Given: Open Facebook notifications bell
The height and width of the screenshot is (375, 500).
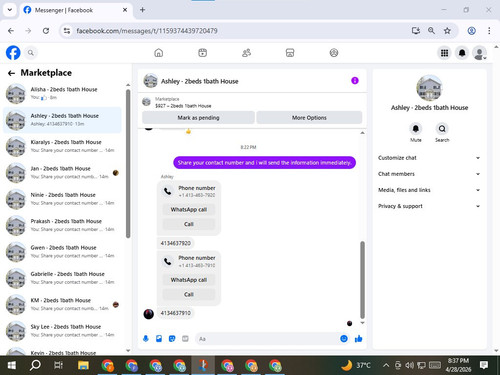Looking at the screenshot, I should (x=462, y=53).
